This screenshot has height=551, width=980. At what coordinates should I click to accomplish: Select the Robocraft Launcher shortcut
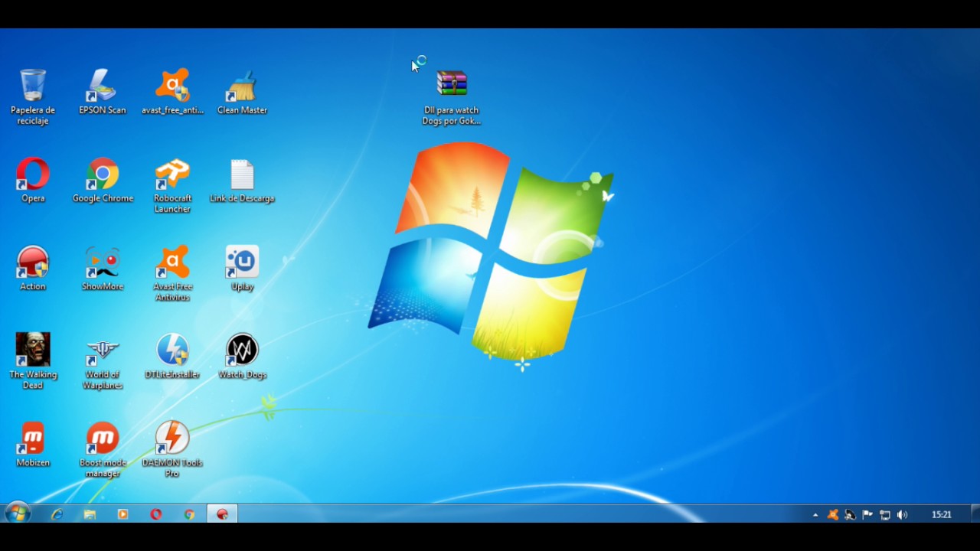172,185
